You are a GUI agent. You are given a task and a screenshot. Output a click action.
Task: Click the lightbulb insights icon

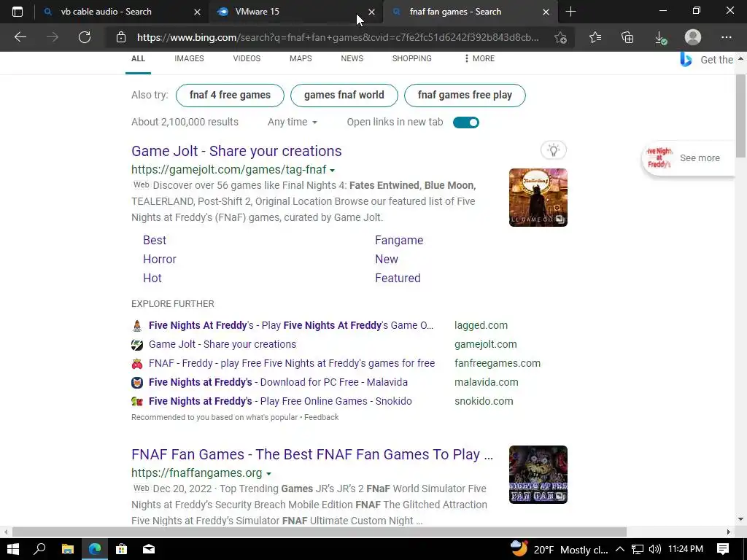click(x=553, y=150)
